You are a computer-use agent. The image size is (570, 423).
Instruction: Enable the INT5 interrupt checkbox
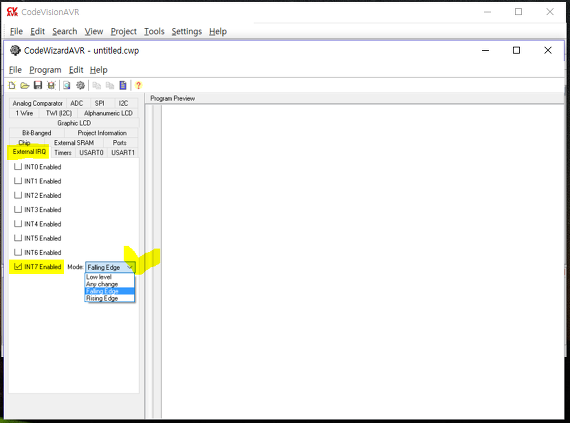point(18,238)
